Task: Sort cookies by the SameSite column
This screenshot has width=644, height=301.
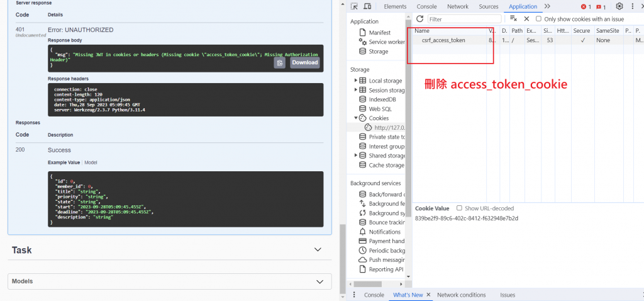Action: [x=608, y=31]
